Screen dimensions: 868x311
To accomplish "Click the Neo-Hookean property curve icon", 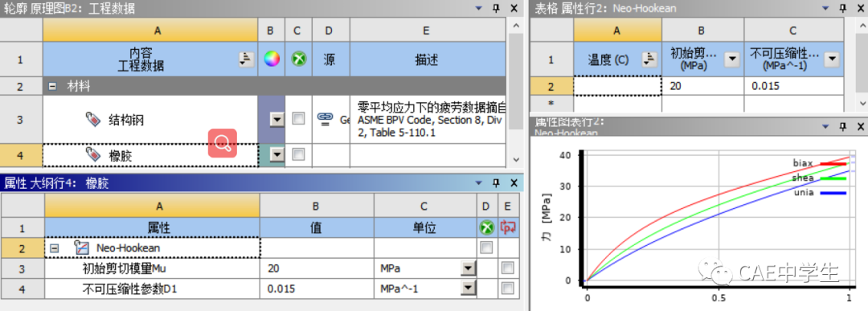I will (x=81, y=248).
